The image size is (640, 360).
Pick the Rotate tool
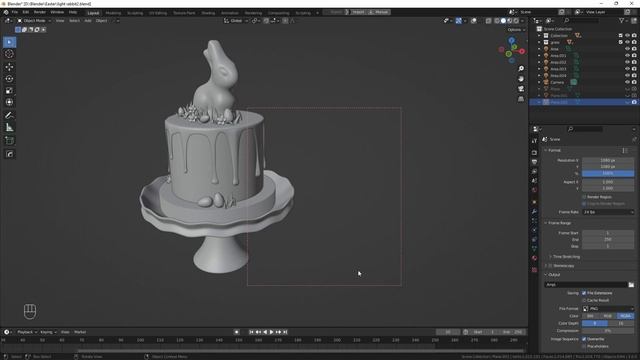(x=9, y=79)
